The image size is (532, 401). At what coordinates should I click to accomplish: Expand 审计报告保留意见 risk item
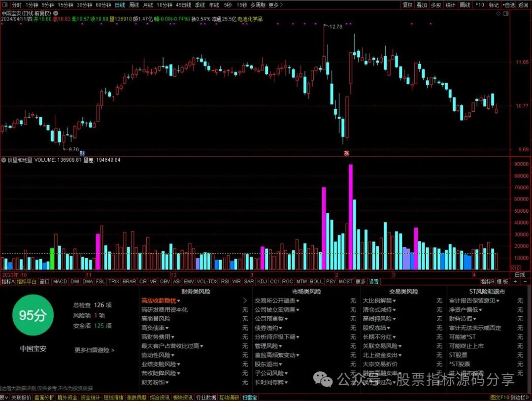tap(474, 301)
